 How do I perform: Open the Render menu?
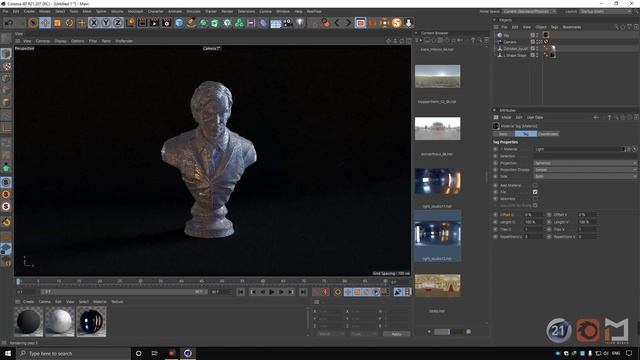click(x=227, y=11)
